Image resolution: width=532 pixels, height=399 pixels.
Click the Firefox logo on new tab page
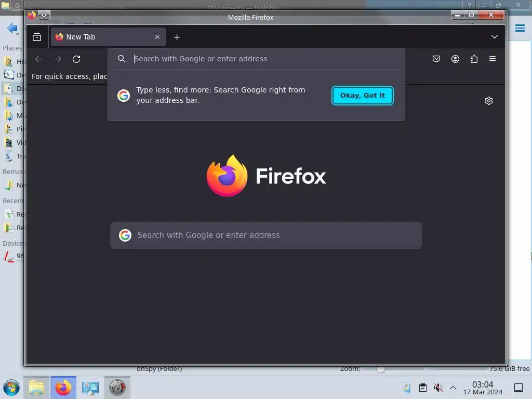tap(266, 176)
